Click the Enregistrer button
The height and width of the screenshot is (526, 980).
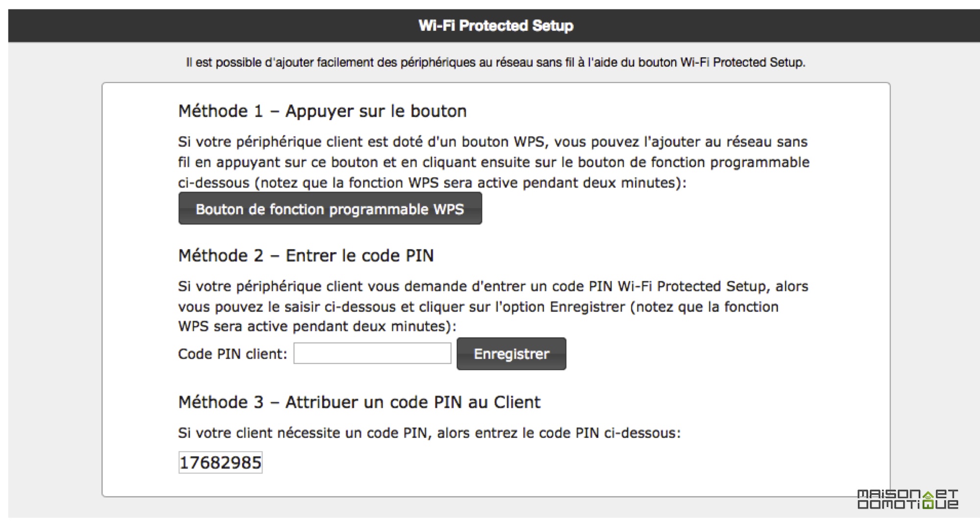(511, 354)
